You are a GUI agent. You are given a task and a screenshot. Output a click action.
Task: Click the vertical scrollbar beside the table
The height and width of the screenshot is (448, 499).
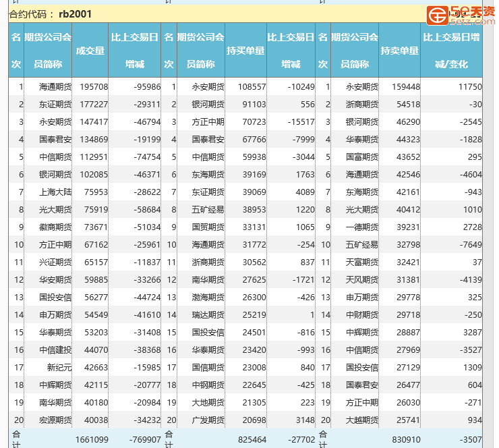490,223
